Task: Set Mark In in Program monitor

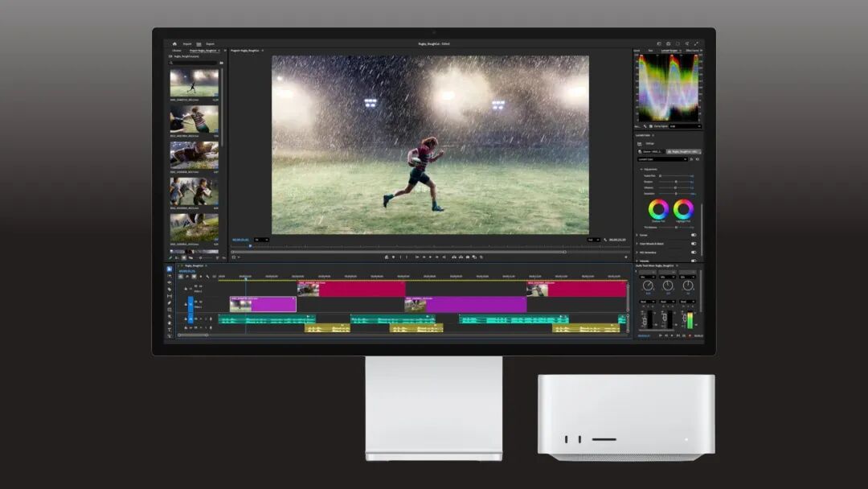Action: click(400, 257)
